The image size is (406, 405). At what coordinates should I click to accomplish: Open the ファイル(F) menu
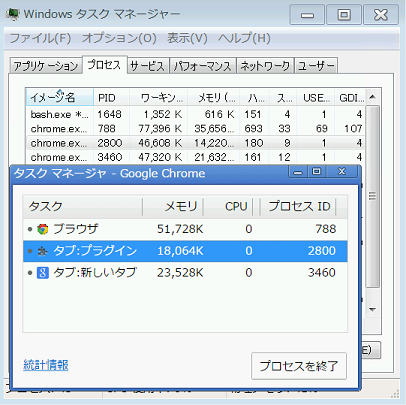pos(40,38)
